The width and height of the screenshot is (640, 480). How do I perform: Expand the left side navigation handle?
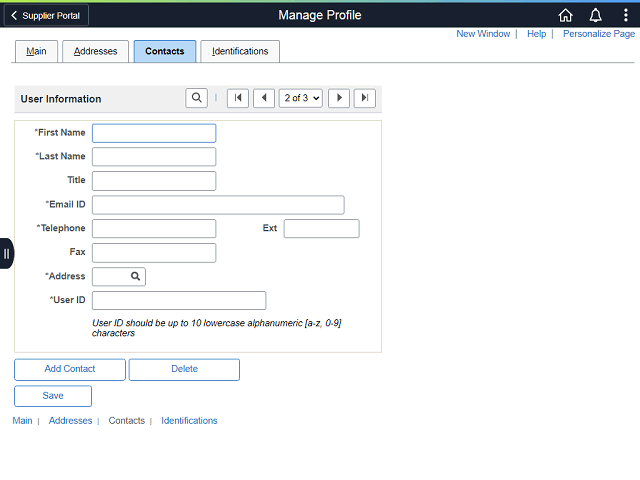[x=7, y=253]
